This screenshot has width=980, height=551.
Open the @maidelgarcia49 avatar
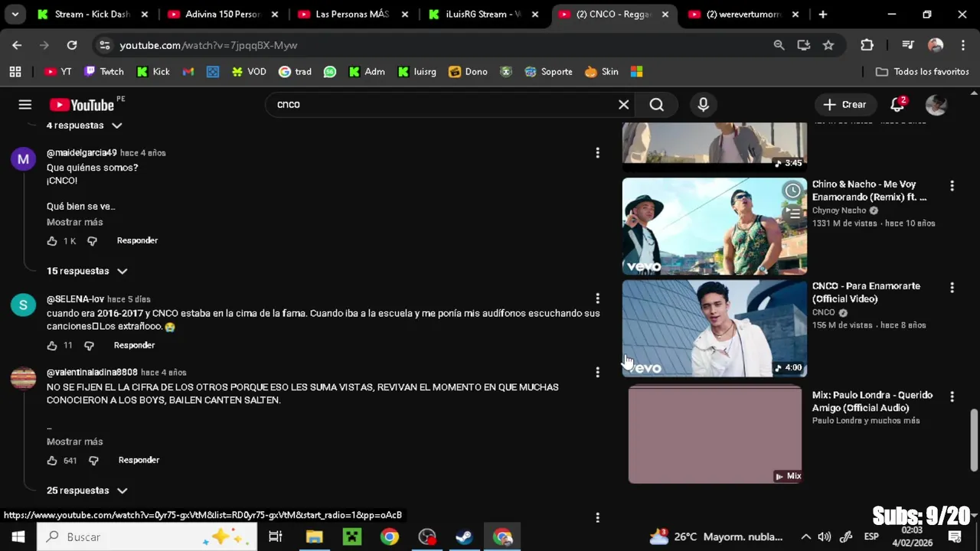tap(23, 159)
